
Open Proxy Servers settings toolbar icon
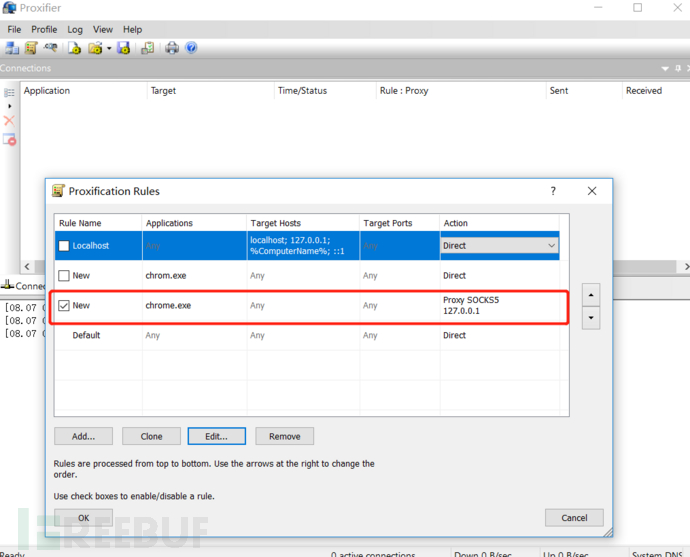pyautogui.click(x=12, y=48)
